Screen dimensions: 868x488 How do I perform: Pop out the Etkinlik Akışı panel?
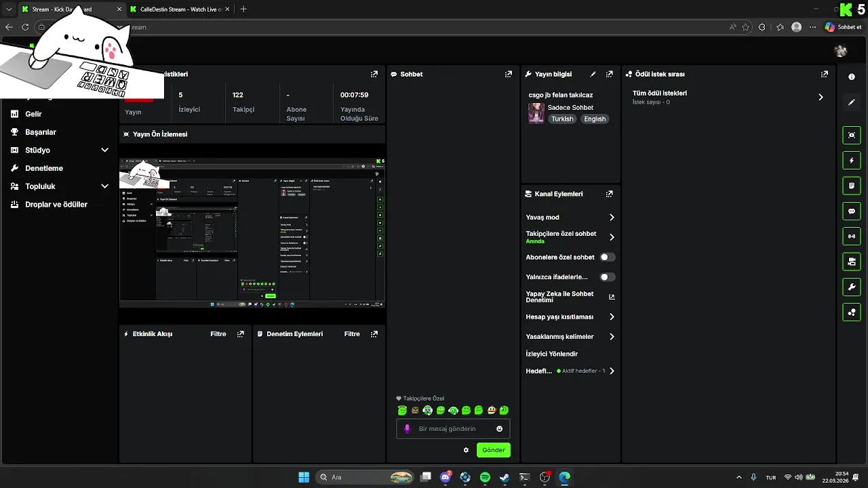tap(241, 334)
